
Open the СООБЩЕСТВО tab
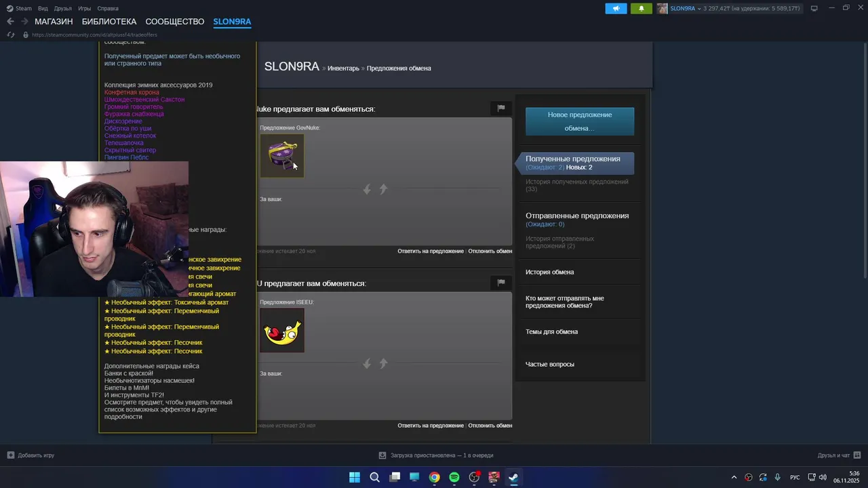[x=175, y=22]
